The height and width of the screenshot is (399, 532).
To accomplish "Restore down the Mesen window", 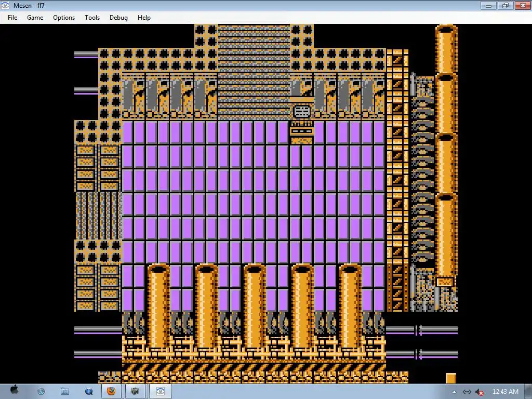I will click(505, 5).
